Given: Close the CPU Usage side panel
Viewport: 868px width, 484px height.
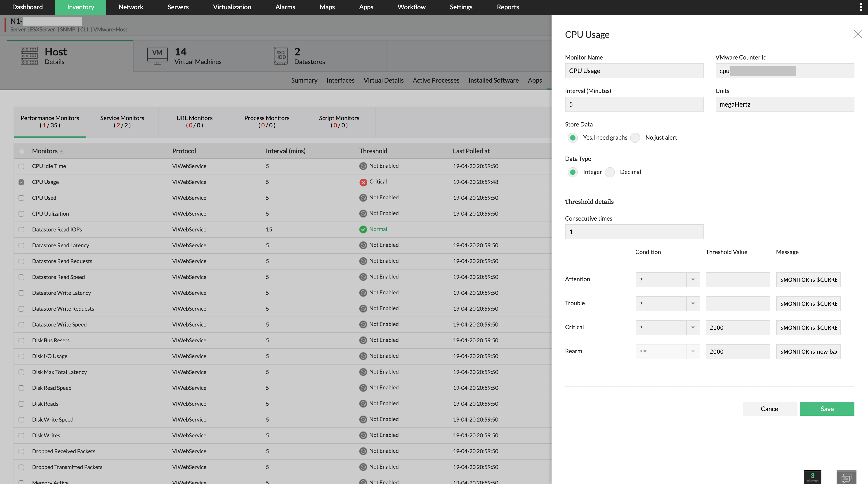Looking at the screenshot, I should (x=858, y=34).
